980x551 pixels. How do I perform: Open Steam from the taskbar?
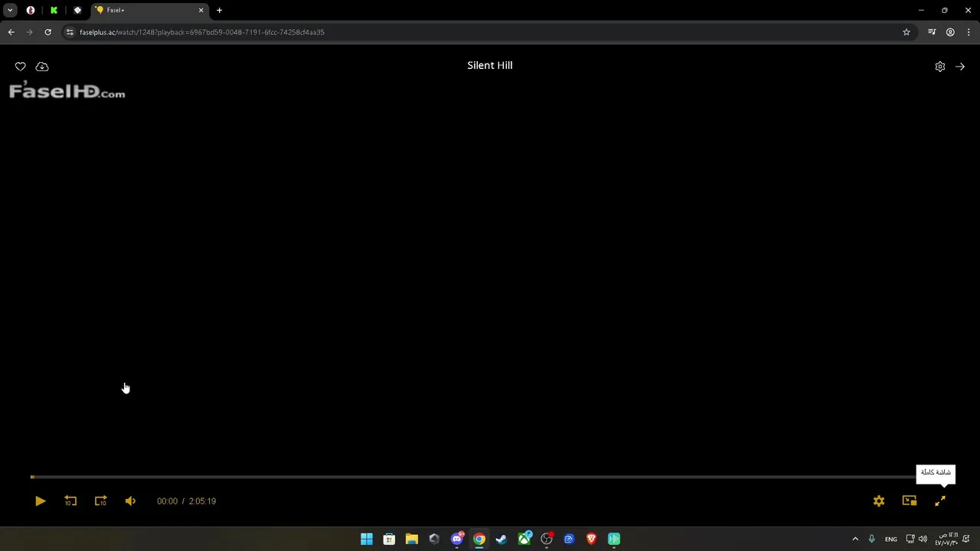click(x=501, y=539)
